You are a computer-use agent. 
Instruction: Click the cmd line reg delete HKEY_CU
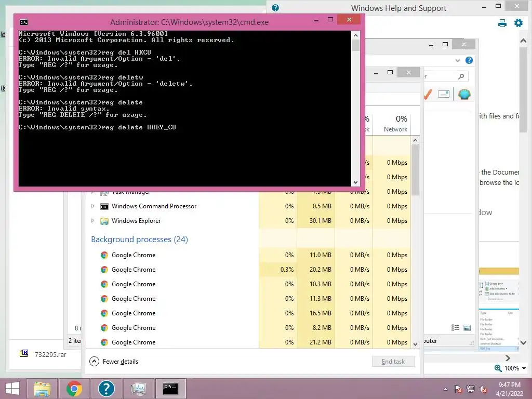[x=97, y=127]
